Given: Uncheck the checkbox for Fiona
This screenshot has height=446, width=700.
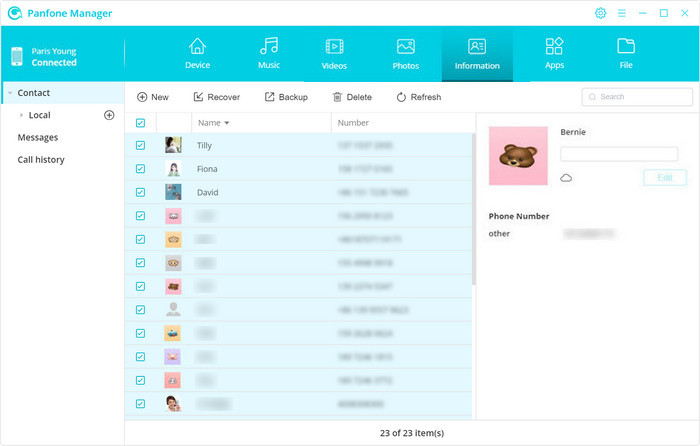Looking at the screenshot, I should (140, 169).
